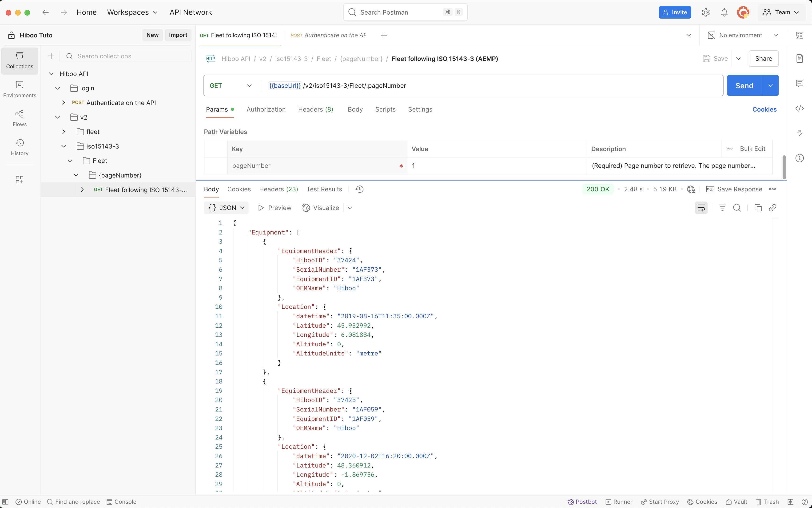The image size is (812, 508).
Task: Open the No environment selector
Action: coord(743,35)
